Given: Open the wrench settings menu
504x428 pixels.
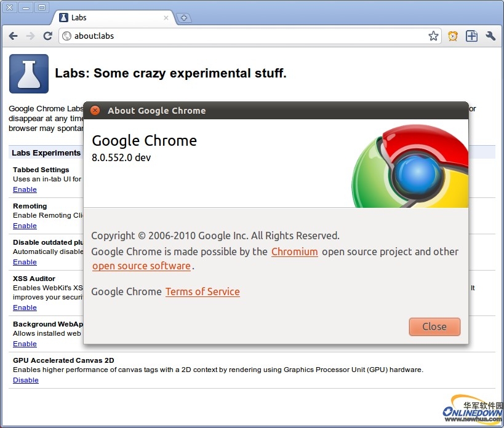Looking at the screenshot, I should 490,36.
